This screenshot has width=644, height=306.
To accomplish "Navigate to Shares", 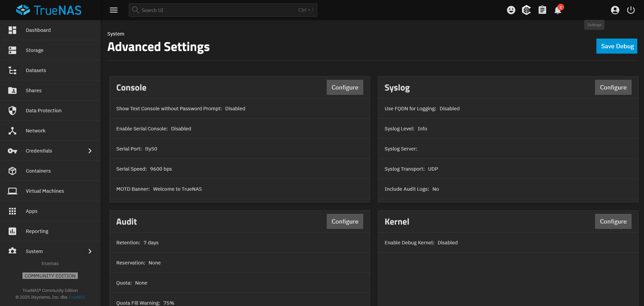I will coord(50,90).
